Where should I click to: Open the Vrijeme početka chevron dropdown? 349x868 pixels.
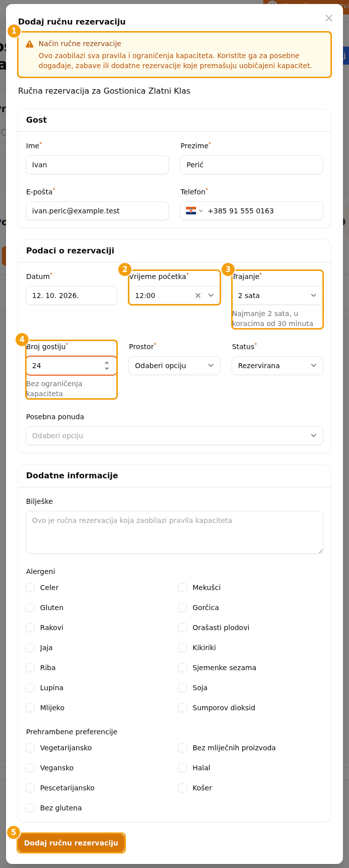[x=211, y=296]
